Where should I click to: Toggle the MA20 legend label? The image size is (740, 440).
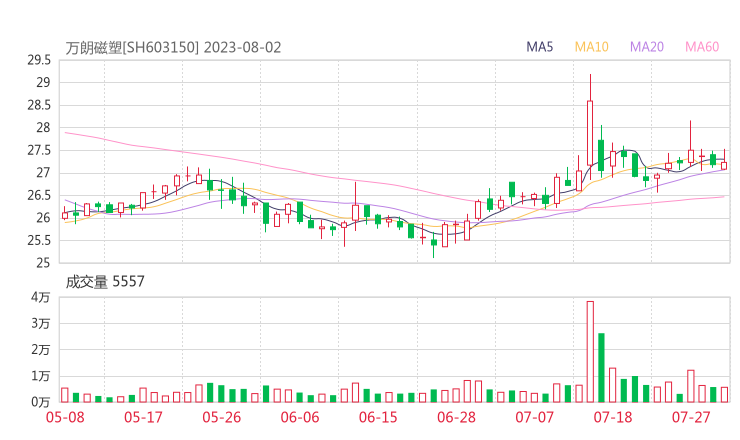click(647, 47)
